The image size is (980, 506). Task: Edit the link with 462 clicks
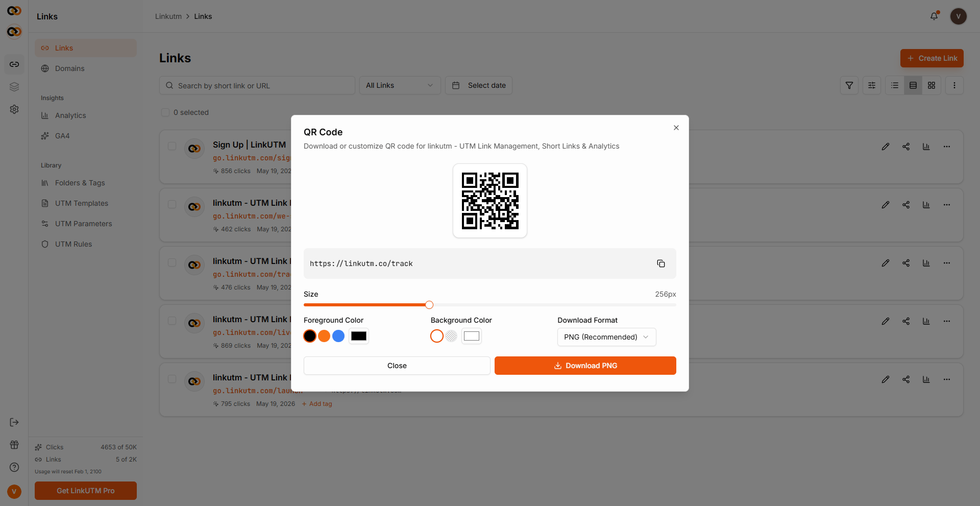point(886,205)
